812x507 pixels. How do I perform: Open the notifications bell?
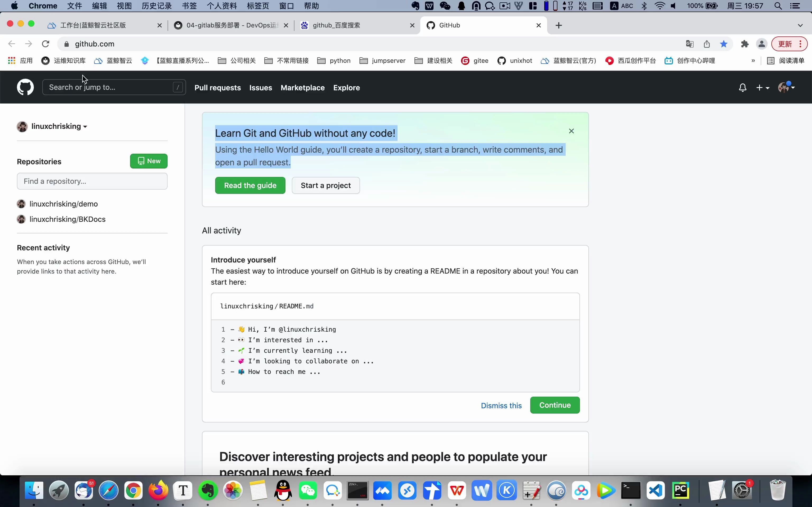tap(742, 87)
